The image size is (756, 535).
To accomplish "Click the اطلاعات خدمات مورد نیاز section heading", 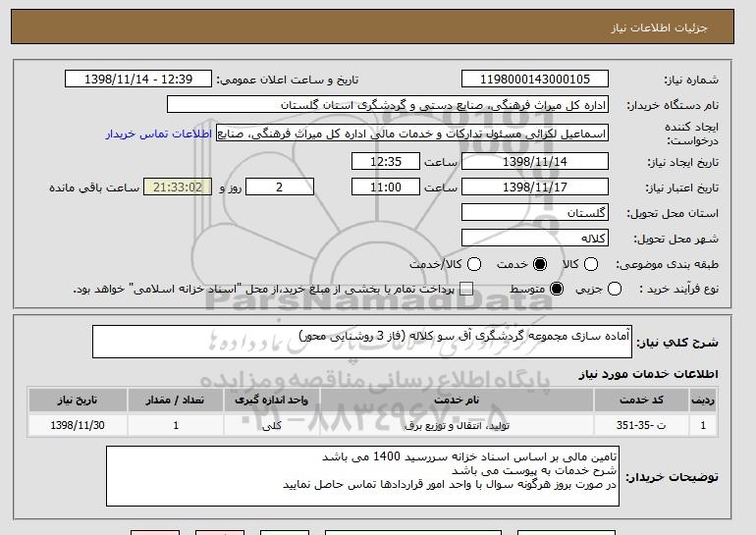I will point(648,374).
